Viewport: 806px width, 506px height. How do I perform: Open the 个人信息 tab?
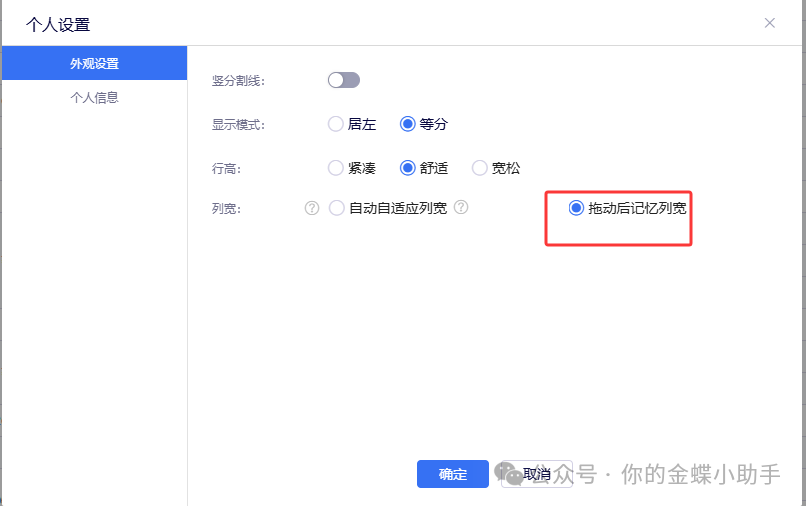tap(94, 98)
